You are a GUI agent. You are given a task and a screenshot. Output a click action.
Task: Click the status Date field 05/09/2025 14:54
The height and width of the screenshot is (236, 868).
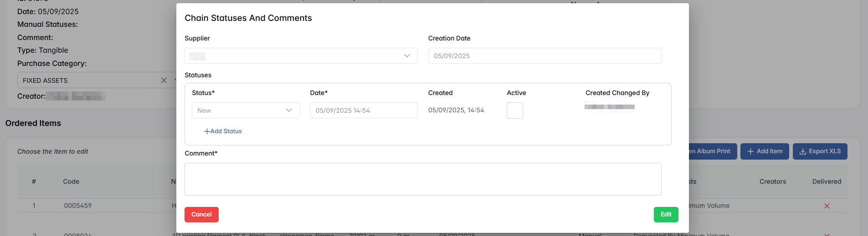coord(363,110)
